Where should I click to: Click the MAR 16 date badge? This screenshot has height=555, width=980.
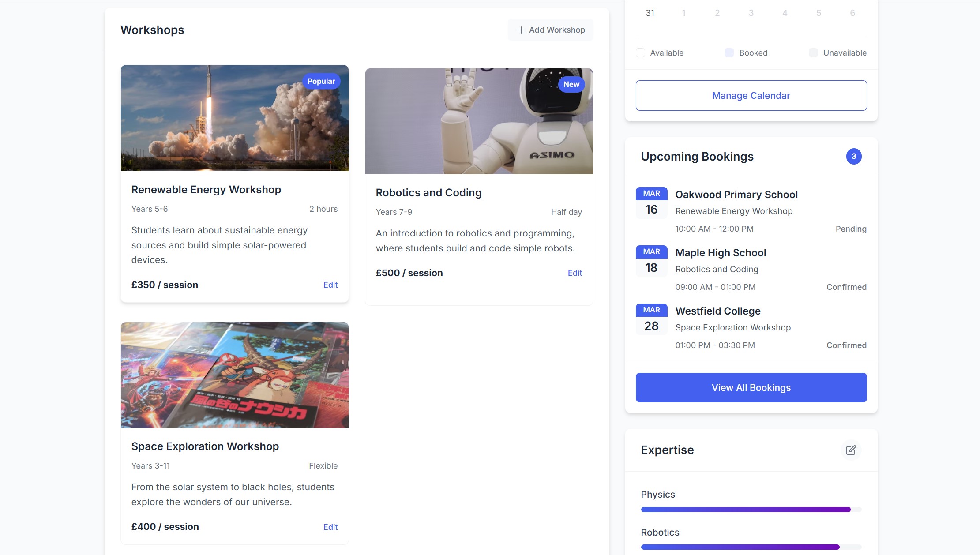pyautogui.click(x=651, y=202)
